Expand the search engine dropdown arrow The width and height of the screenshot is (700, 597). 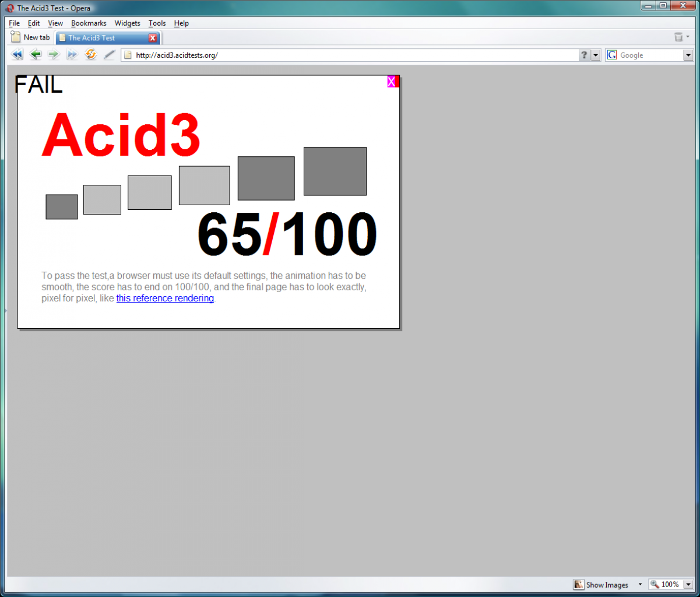688,55
